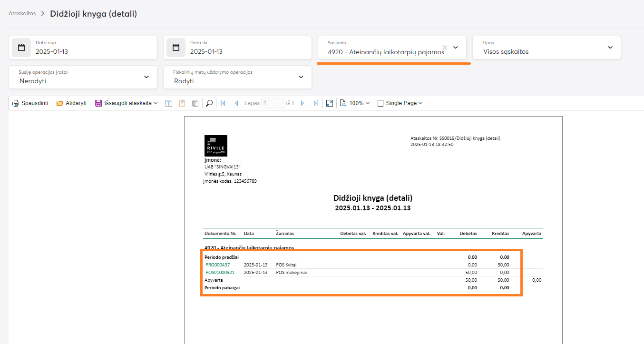Click the parameters panel toolbar icon
The width and height of the screenshot is (644, 344).
(169, 103)
